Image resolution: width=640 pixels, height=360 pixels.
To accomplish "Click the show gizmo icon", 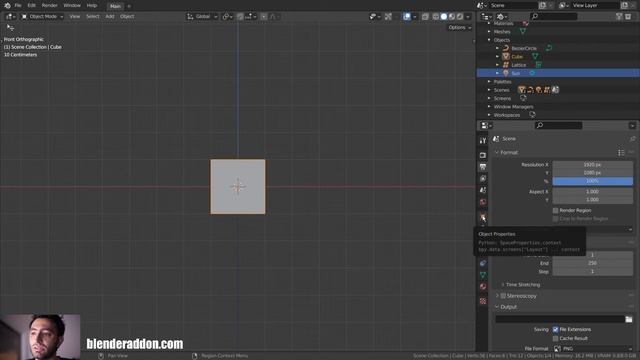I will [x=388, y=16].
